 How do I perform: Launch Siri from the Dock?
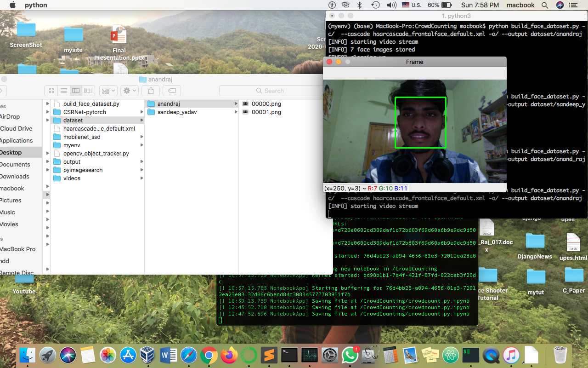[x=68, y=355]
